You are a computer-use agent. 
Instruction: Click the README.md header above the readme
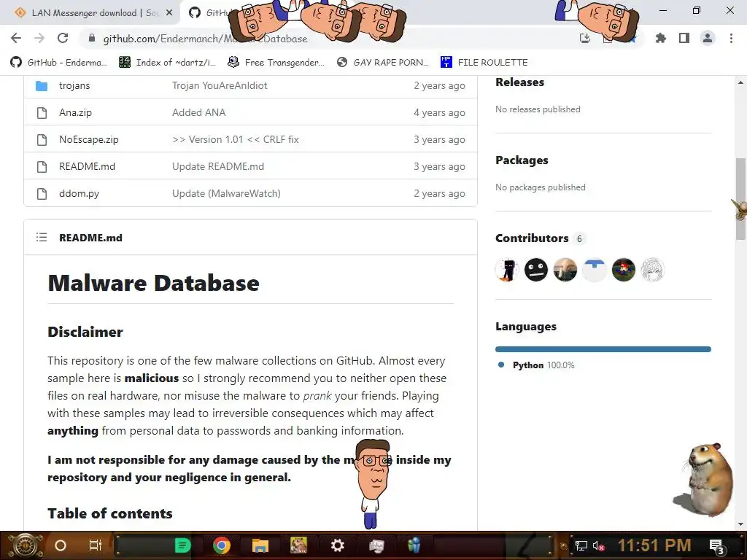click(x=90, y=238)
